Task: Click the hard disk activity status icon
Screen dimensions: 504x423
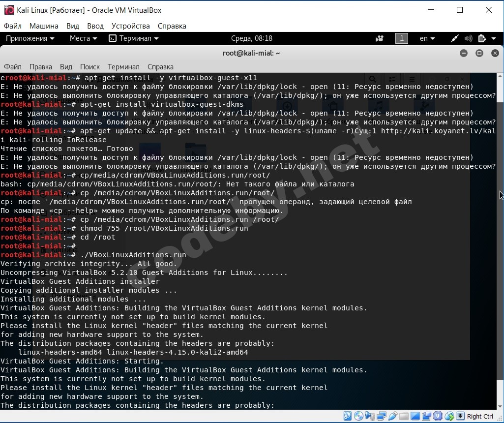Action: point(348,416)
